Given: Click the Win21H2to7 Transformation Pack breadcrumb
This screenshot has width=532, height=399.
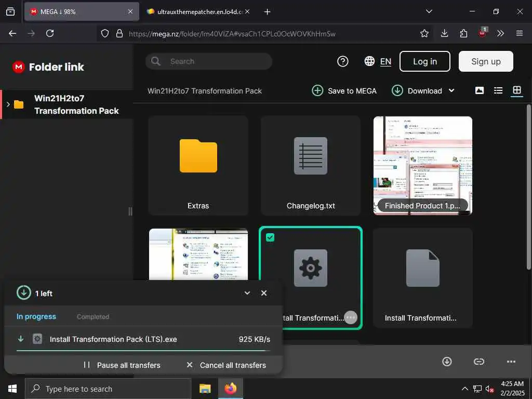Looking at the screenshot, I should (x=205, y=91).
